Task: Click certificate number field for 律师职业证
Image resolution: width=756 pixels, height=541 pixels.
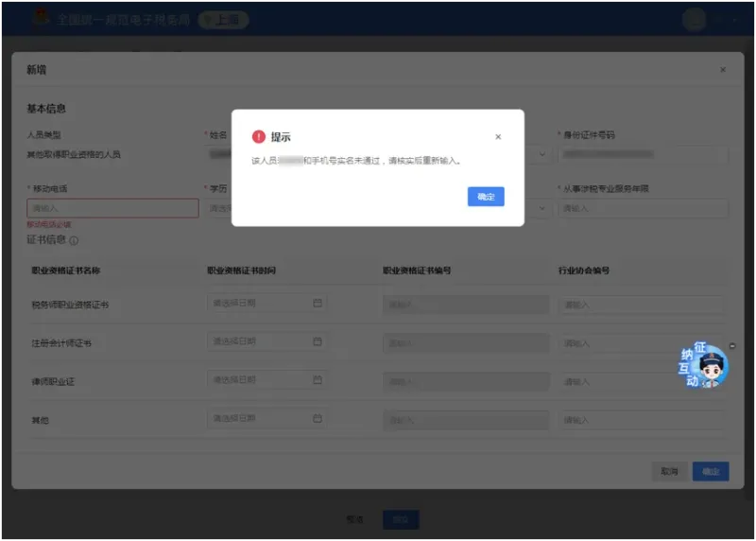Action: point(466,382)
